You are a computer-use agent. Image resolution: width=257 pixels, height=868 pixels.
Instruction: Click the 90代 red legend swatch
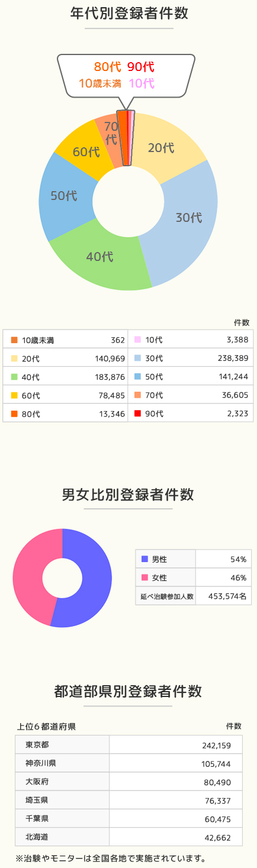(138, 413)
